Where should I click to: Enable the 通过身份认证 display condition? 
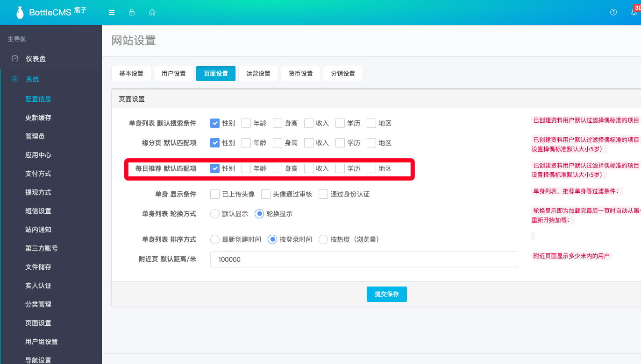323,194
